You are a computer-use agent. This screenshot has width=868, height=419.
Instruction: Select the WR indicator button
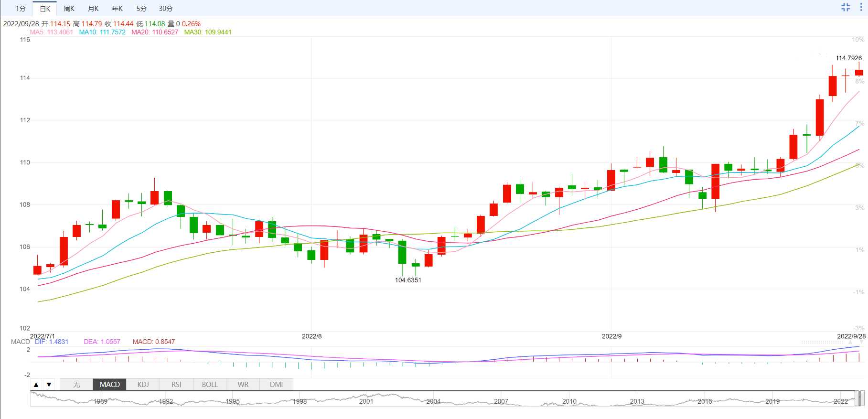243,385
